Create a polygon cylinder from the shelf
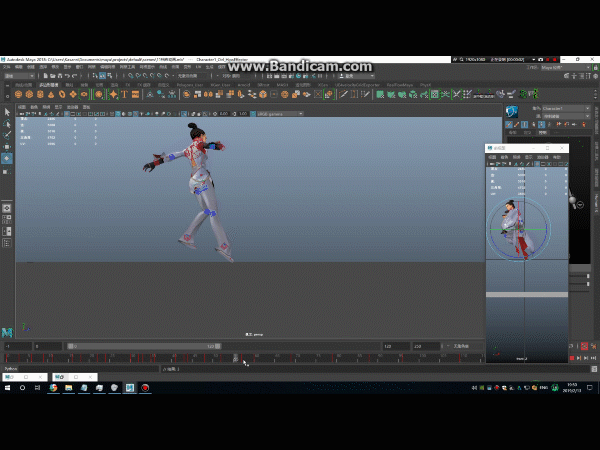This screenshot has width=600, height=450. coord(40,94)
